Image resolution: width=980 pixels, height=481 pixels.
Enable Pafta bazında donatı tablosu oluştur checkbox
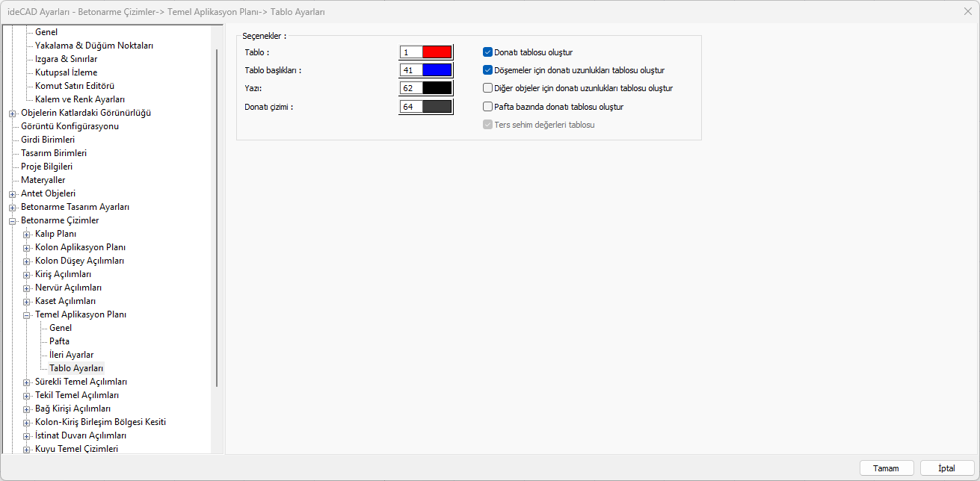(x=487, y=107)
